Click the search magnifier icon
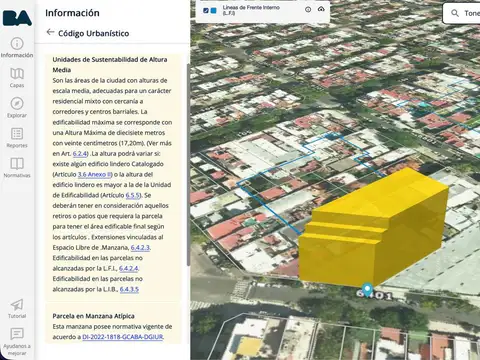The image size is (480, 360). click(455, 13)
